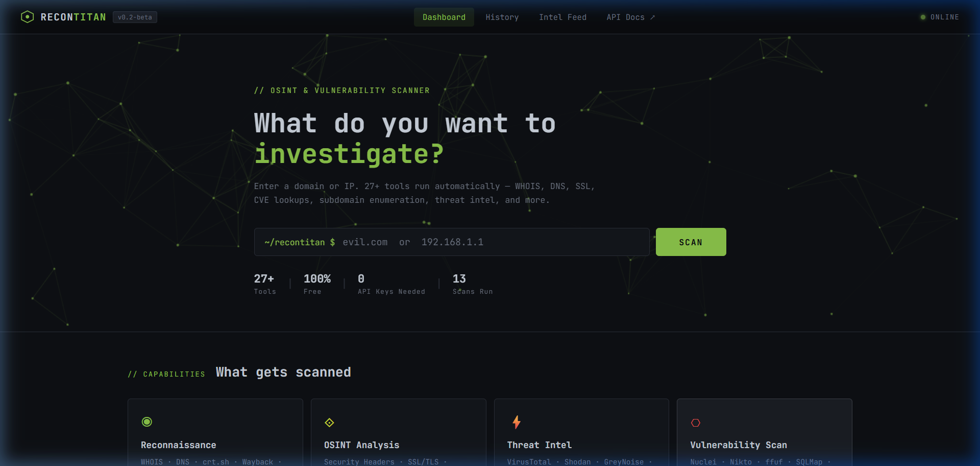This screenshot has width=980, height=466.
Task: Click the v0.2-beta version badge
Action: 135,17
